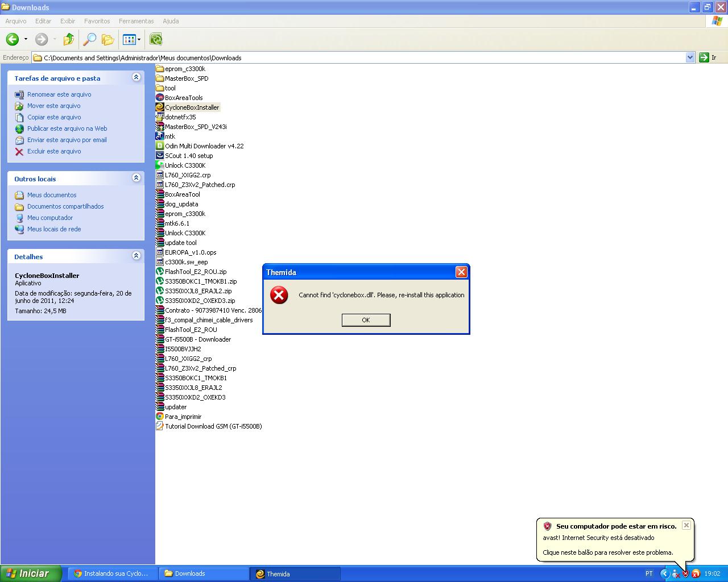
Task: Open the Ajuda menu
Action: pos(171,21)
